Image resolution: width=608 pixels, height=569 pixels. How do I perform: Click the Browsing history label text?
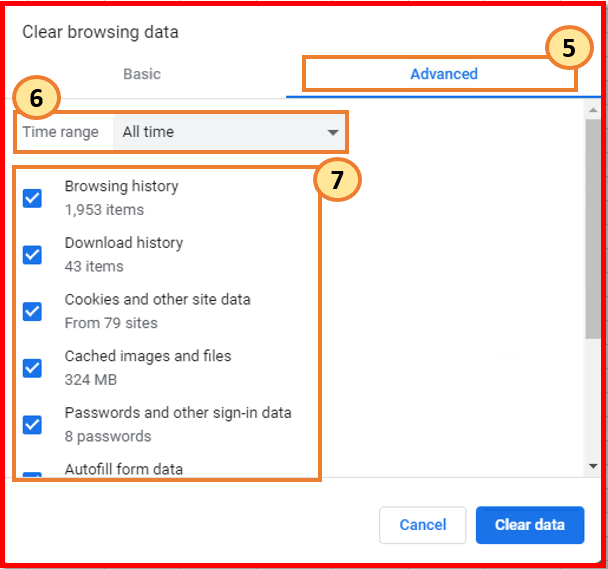(121, 186)
